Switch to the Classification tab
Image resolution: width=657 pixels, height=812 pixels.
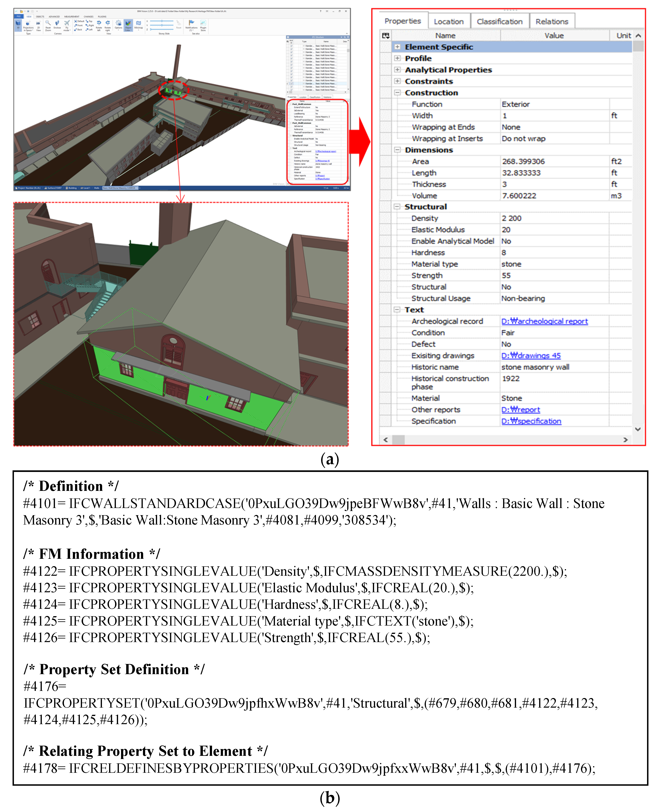[x=499, y=22]
